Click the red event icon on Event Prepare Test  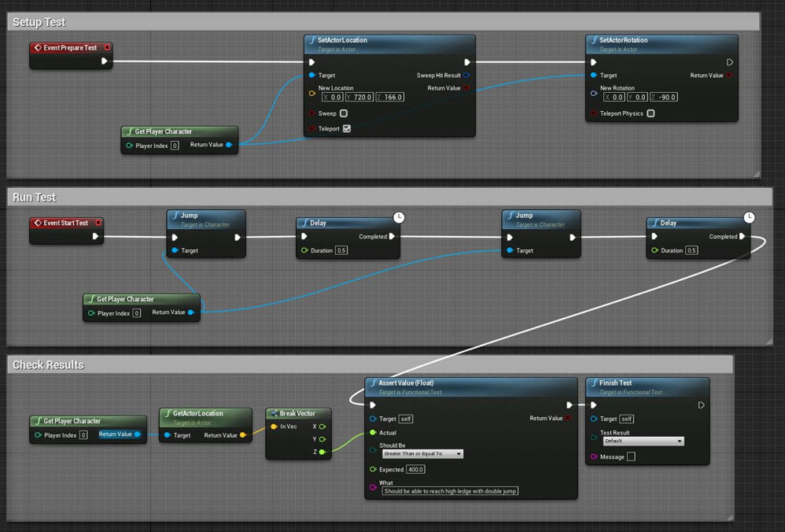38,48
